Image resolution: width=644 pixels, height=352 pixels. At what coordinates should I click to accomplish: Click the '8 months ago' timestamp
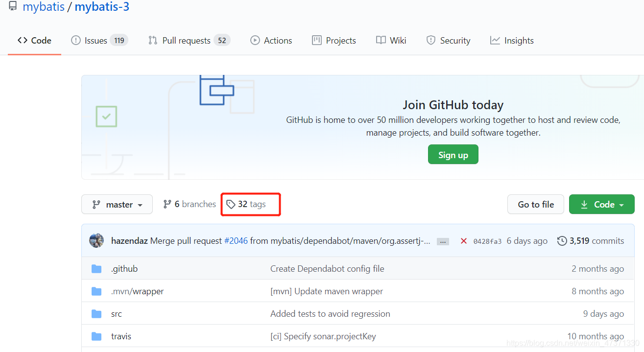(598, 291)
